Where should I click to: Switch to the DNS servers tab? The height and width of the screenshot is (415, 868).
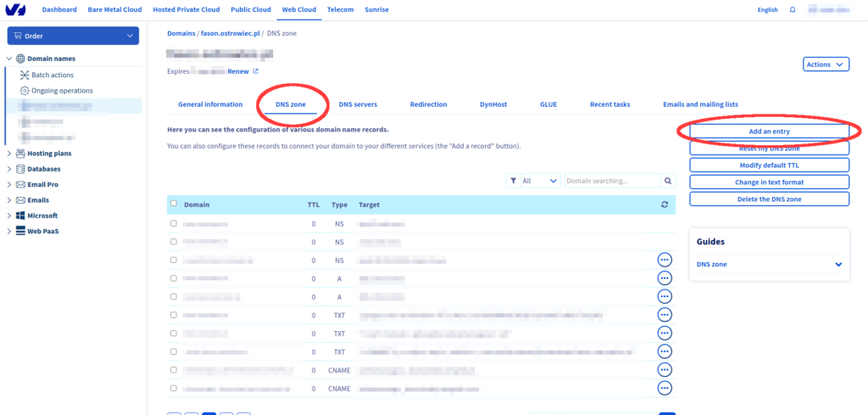(358, 104)
